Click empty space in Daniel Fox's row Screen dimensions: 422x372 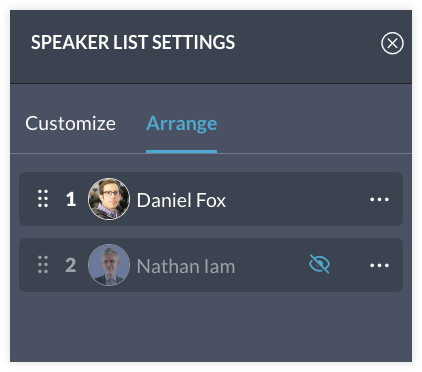click(297, 199)
